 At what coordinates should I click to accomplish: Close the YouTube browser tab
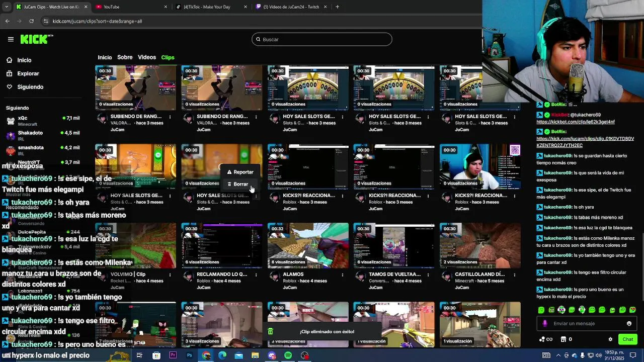[x=166, y=7]
